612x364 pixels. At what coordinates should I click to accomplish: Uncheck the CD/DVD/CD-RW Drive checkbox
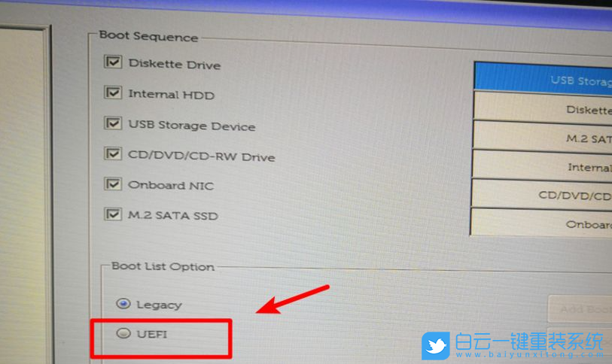coord(113,153)
